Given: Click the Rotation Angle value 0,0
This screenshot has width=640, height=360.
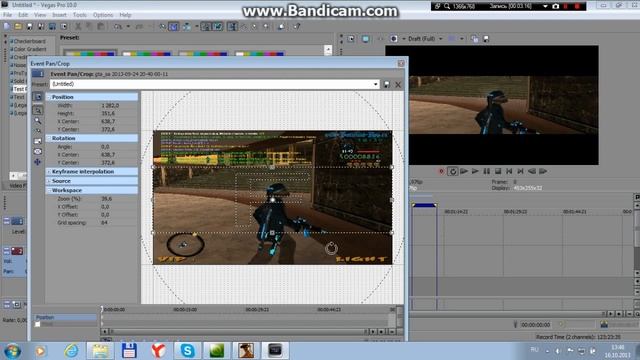Looking at the screenshot, I should (x=105, y=147).
